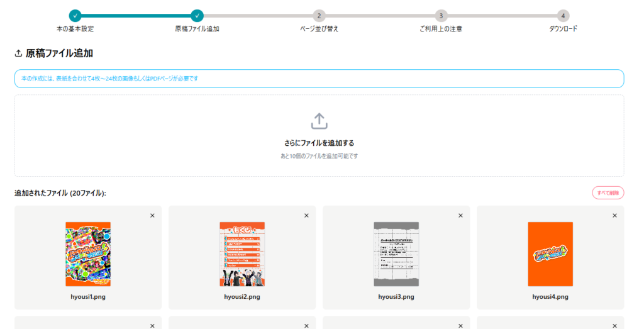The image size is (644, 329).
Task: Remove hyousi1.png with its X icon
Action: (152, 216)
